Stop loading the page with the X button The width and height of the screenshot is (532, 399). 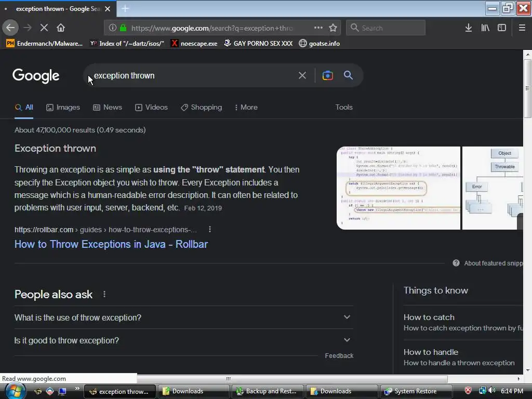pyautogui.click(x=44, y=28)
